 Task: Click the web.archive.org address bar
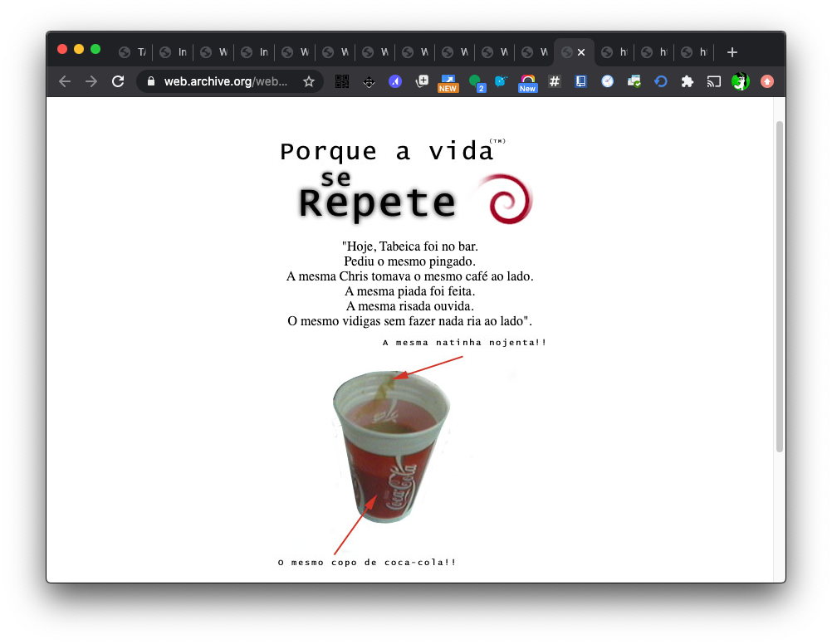click(225, 81)
